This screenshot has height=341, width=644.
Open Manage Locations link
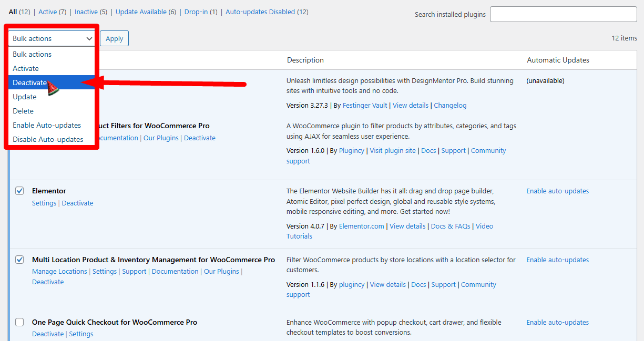pyautogui.click(x=59, y=271)
